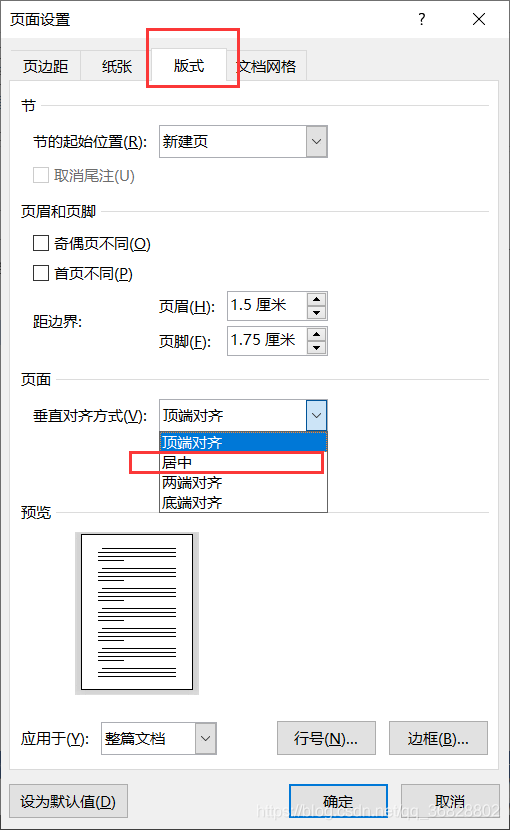Image resolution: width=510 pixels, height=830 pixels.
Task: Switch to the 页边距 tab
Action: coord(46,66)
